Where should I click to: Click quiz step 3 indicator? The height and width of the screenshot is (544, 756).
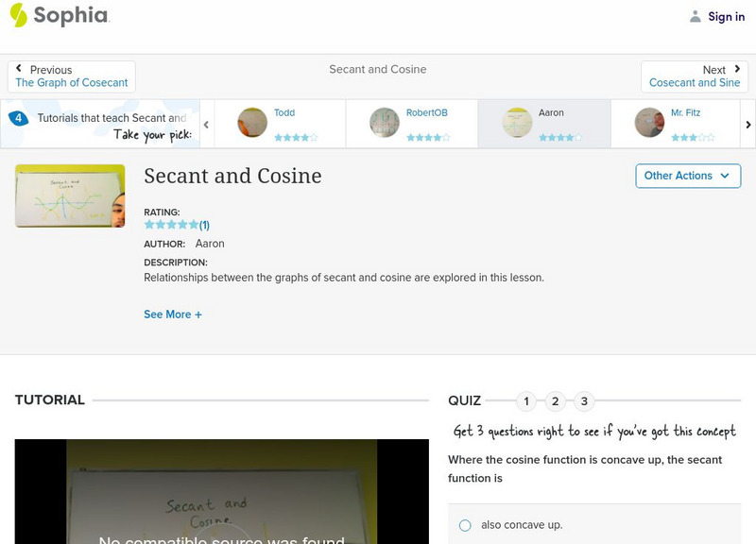(x=585, y=401)
